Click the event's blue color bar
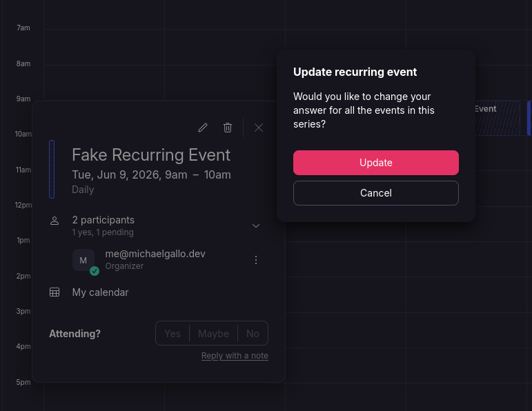Screen dimensions: 532x411 tap(52, 169)
